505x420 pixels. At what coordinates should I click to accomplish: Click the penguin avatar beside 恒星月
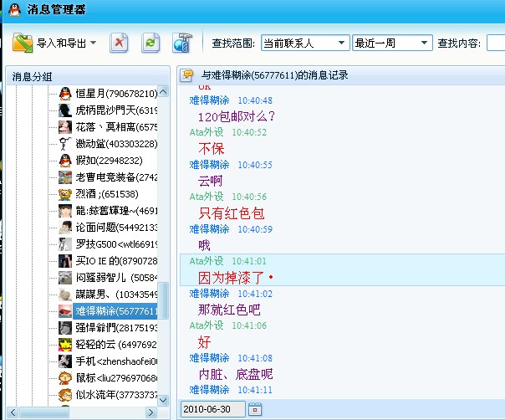click(65, 93)
